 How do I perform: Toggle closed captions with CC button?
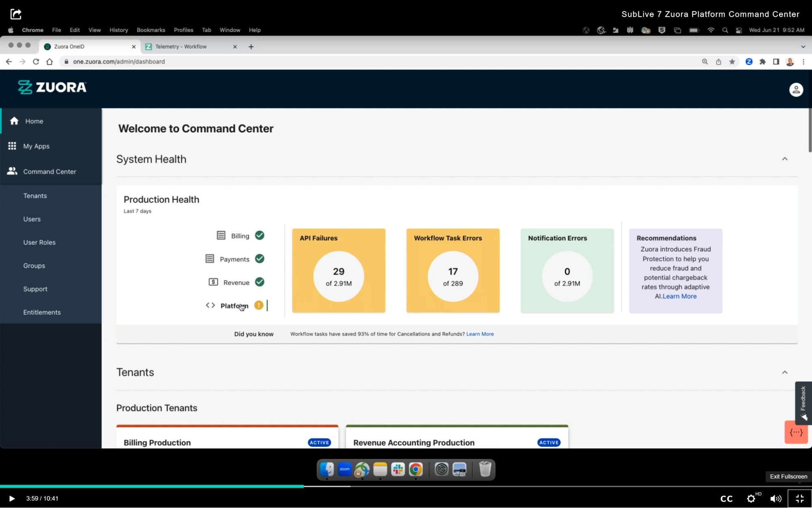(x=726, y=499)
